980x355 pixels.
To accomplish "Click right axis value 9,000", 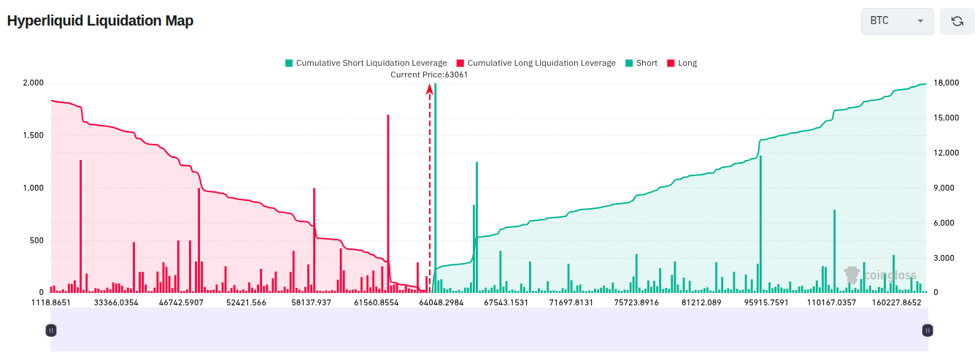I will point(944,188).
